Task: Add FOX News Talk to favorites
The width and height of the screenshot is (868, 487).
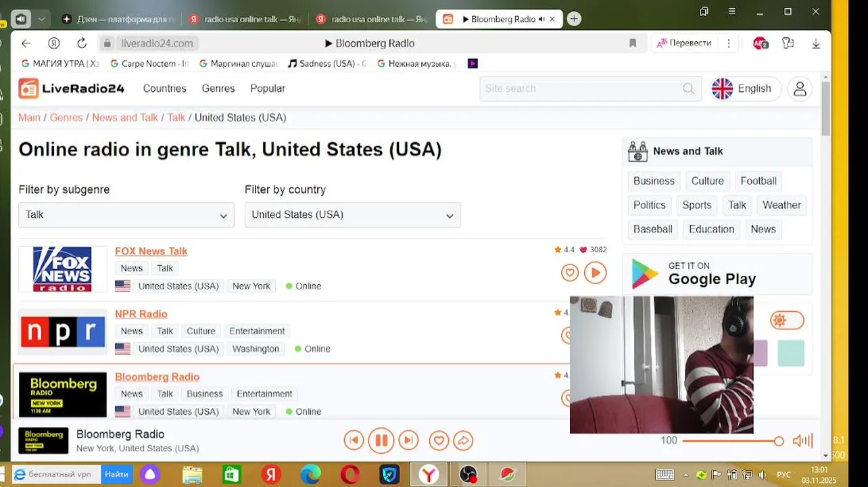Action: (570, 273)
